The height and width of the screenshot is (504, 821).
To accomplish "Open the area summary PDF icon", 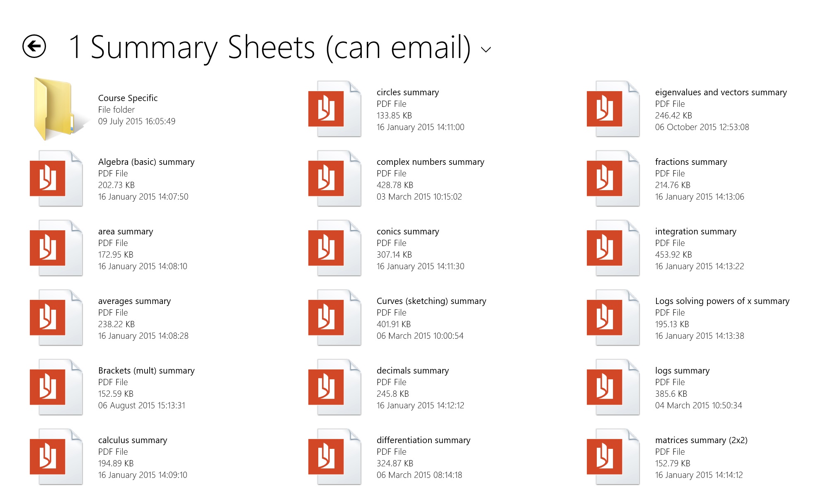I will [56, 248].
